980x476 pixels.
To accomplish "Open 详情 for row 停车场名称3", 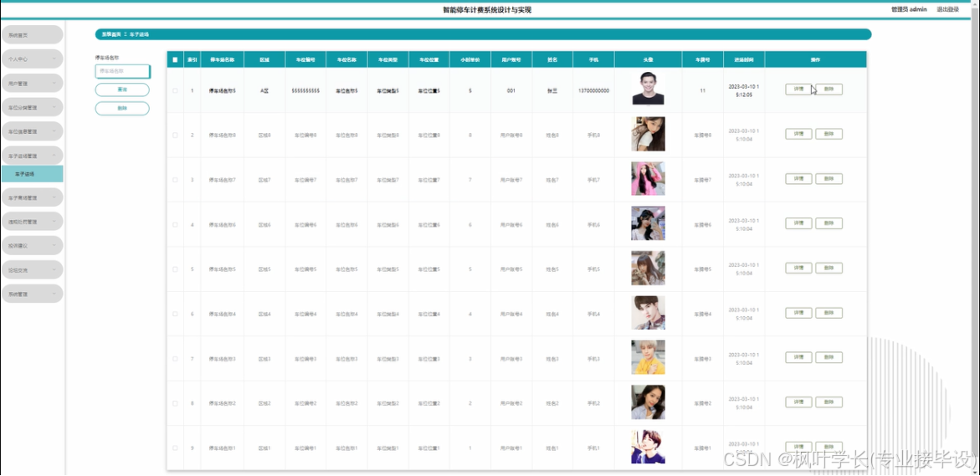I will [798, 357].
